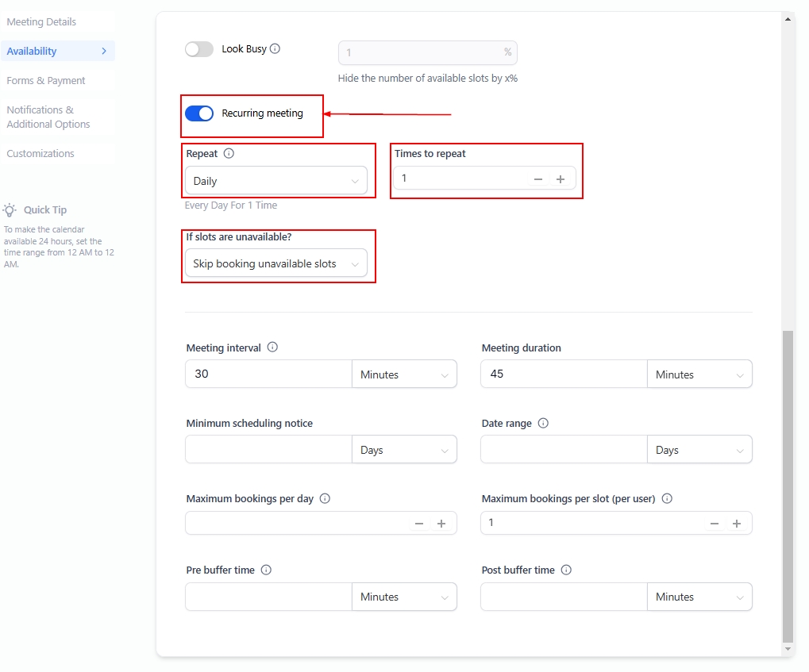This screenshot has width=809, height=672.
Task: Go to Forms & Payment section
Action: pos(46,81)
